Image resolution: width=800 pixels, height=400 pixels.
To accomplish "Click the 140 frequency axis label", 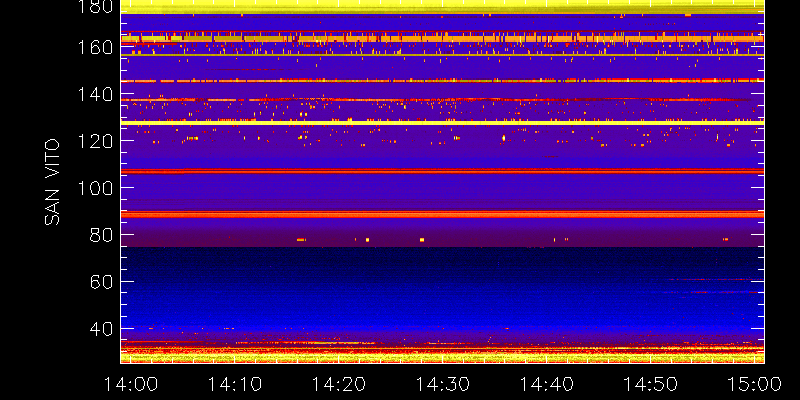I will 95,94.
